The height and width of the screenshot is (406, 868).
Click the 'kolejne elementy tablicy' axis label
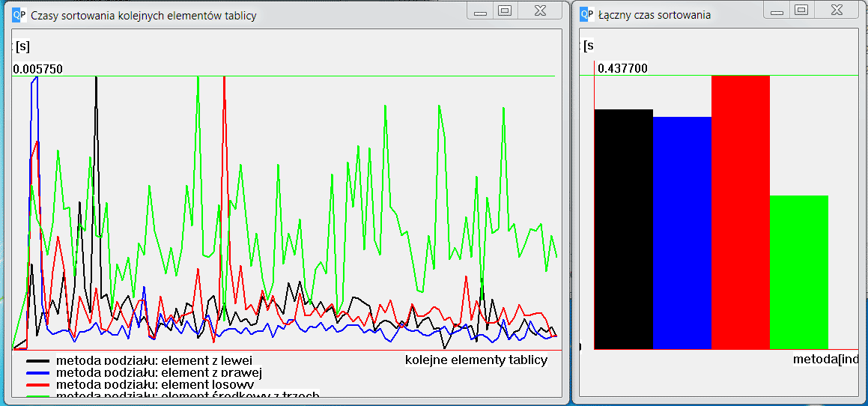[476, 360]
